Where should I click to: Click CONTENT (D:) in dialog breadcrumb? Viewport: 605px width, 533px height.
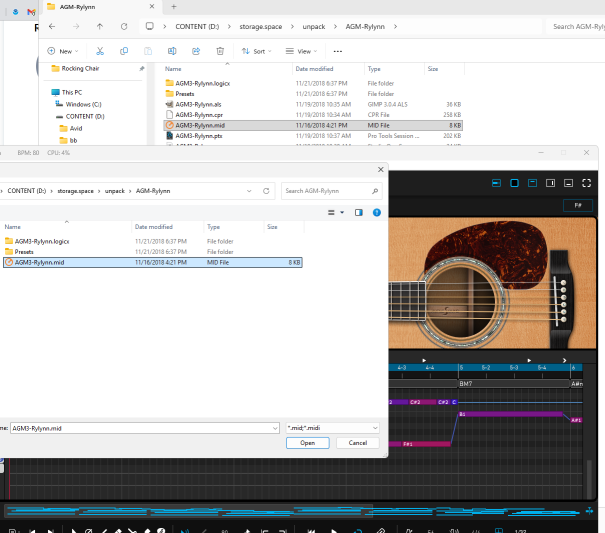click(27, 191)
